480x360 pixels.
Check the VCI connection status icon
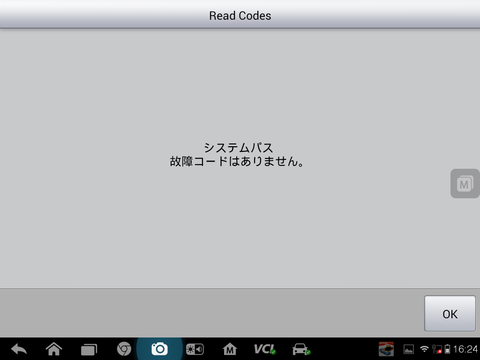pos(265,349)
